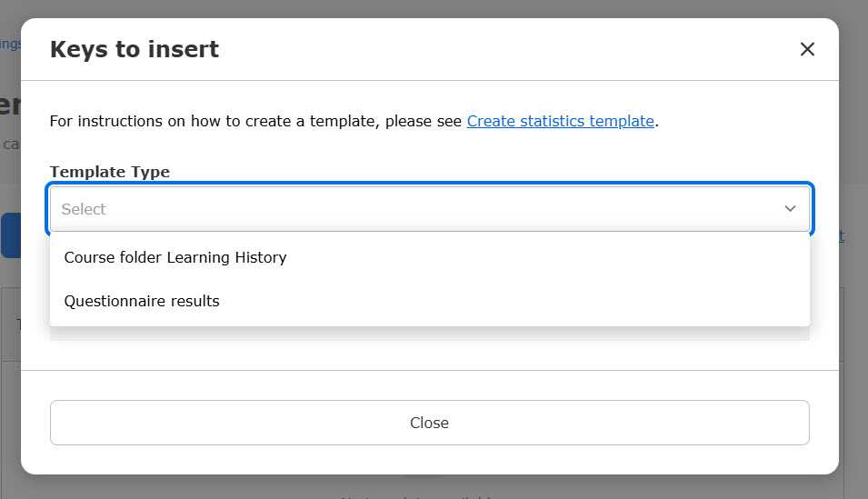
Task: Click the partly hidden underlined link behind dialog
Action: click(x=841, y=235)
